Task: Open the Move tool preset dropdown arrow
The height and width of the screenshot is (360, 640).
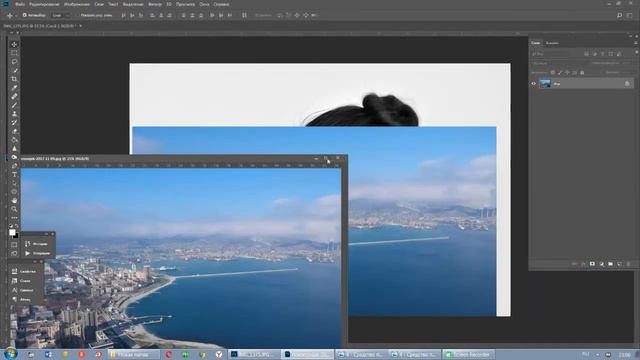Action: click(x=15, y=16)
